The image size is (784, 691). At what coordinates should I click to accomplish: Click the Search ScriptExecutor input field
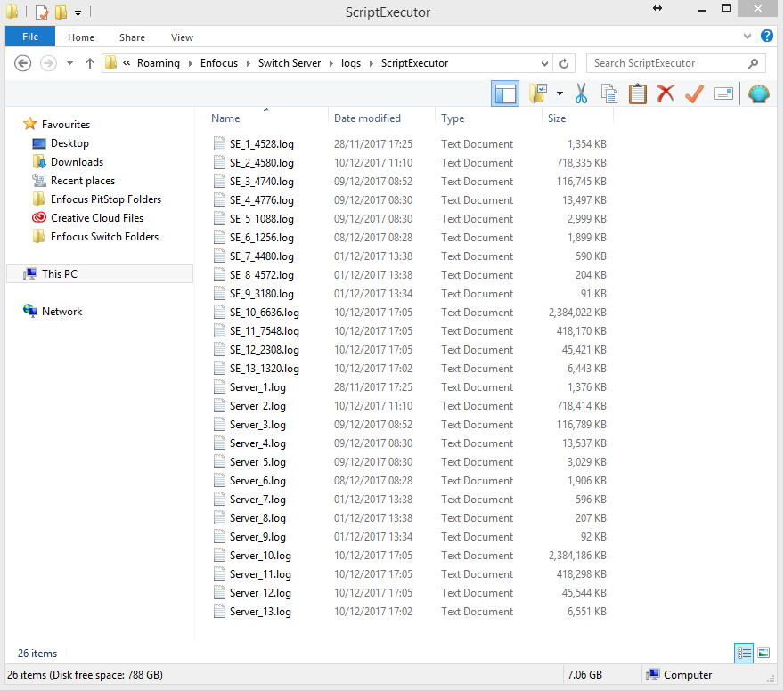666,63
